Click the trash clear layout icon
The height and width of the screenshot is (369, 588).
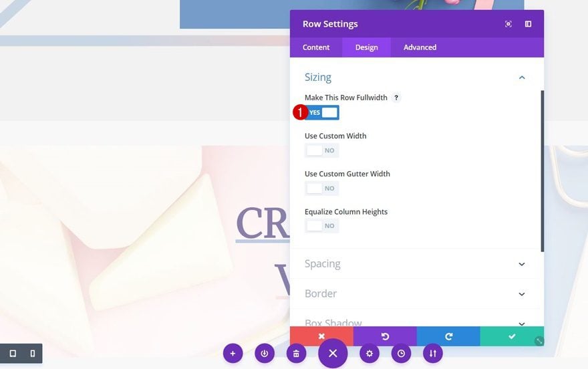296,353
